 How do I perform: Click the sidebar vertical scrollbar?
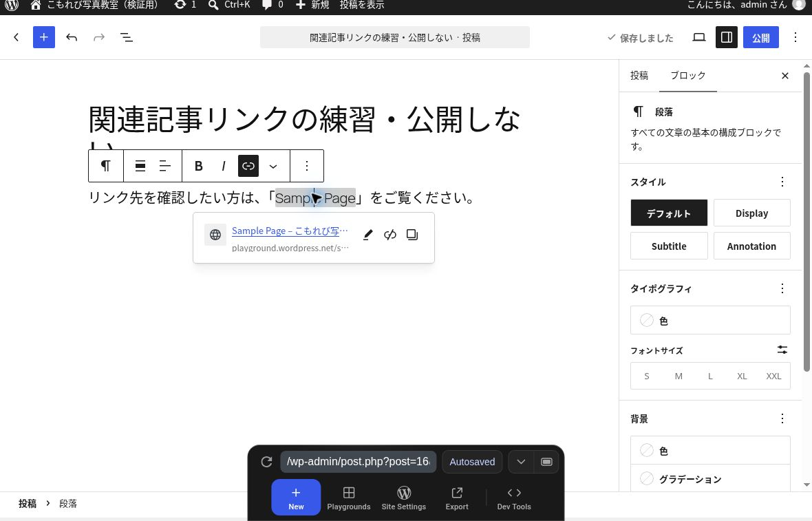[806, 222]
